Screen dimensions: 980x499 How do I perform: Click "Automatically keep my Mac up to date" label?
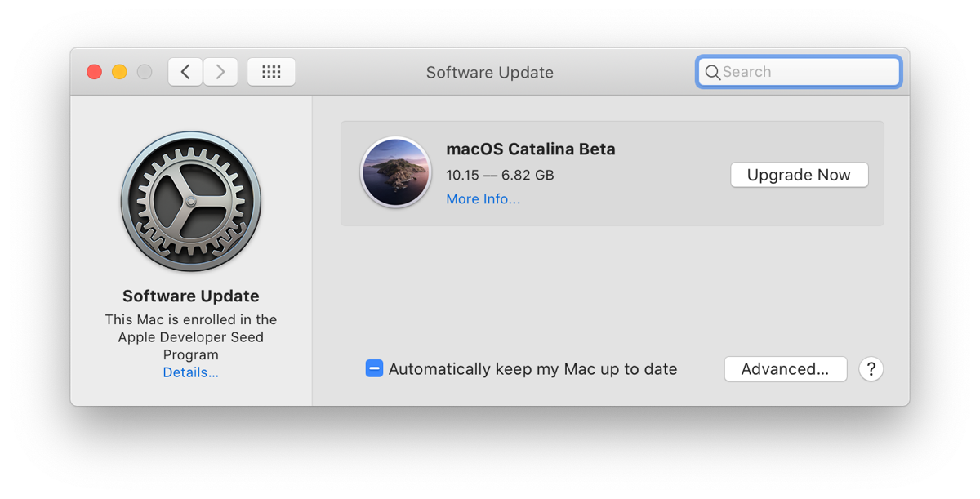coord(532,369)
